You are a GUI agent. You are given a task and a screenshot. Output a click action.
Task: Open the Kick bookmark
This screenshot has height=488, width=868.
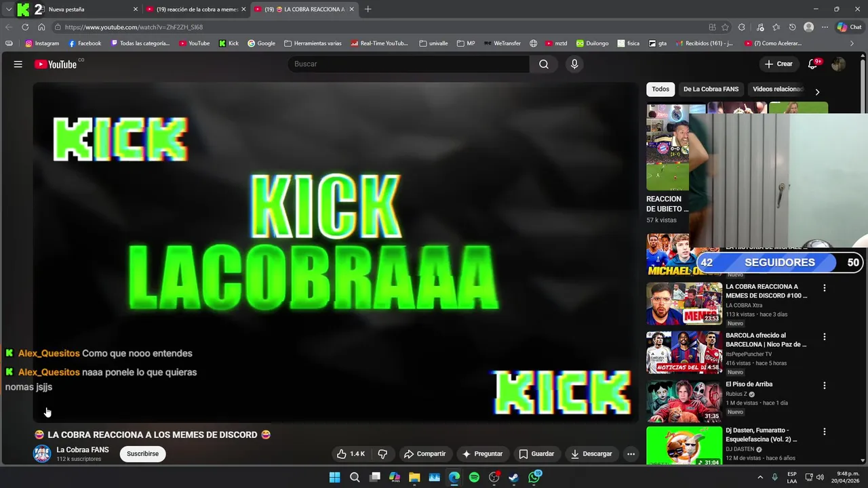coord(229,43)
